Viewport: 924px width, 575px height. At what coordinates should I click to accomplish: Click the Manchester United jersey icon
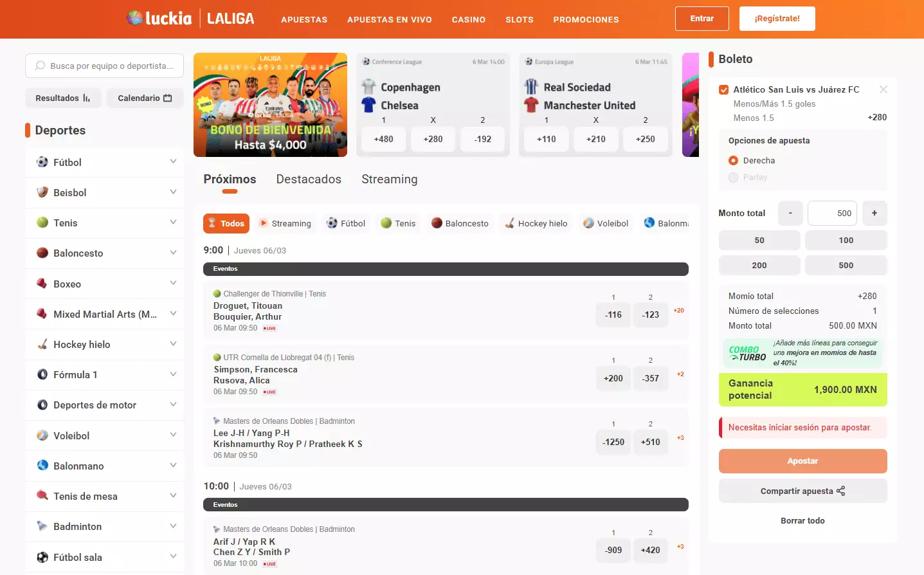click(x=531, y=105)
